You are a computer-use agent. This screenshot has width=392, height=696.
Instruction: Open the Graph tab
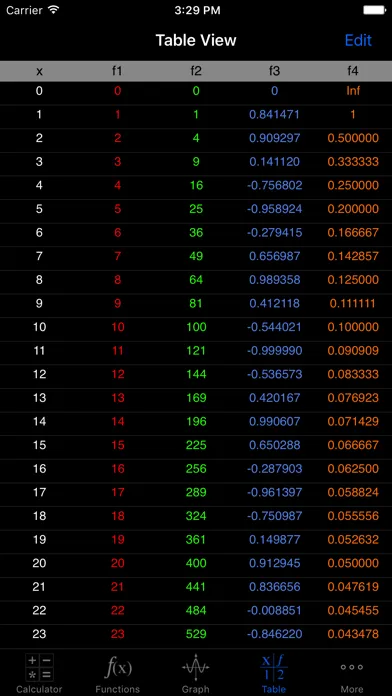196,673
